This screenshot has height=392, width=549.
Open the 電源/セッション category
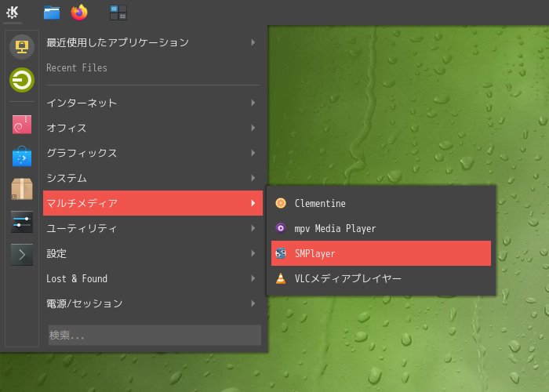(x=153, y=303)
